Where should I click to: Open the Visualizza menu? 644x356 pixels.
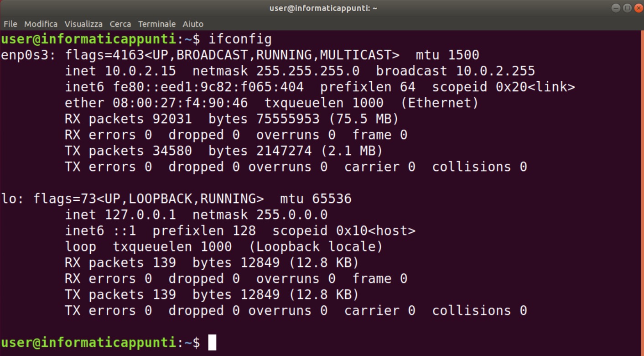pos(83,24)
